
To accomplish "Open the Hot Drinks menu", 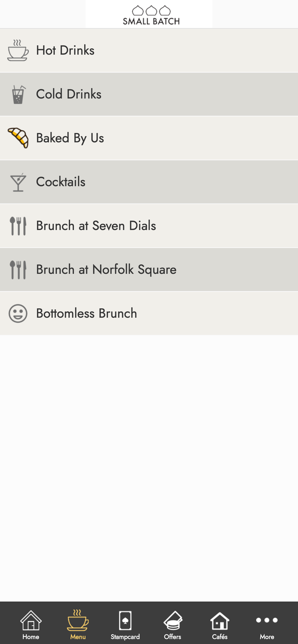I will (x=149, y=50).
